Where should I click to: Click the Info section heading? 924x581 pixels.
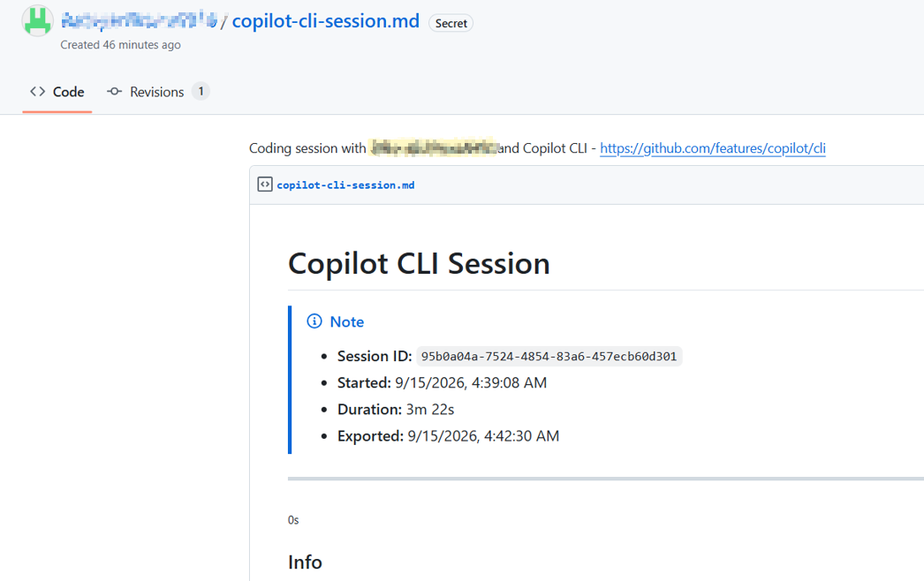pos(305,562)
